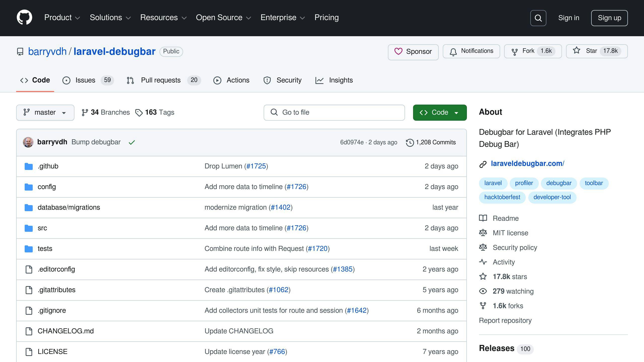Screen dimensions: 644x362
Task: Click the verified commit checkmark
Action: [132, 142]
